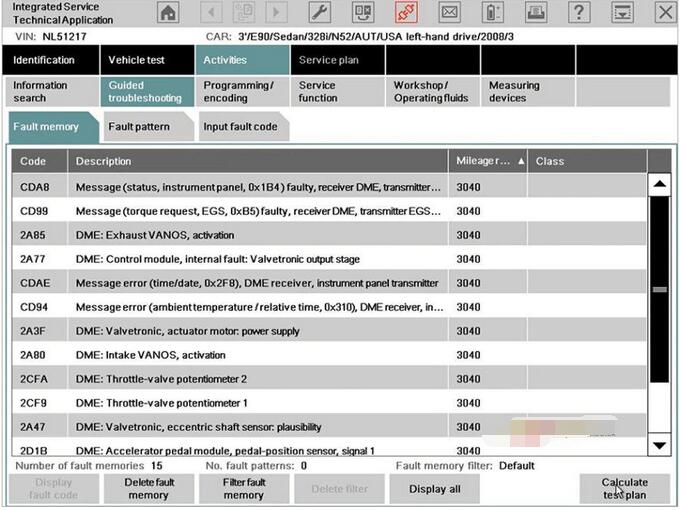684x510 pixels.
Task: Open the envelope messages icon
Action: click(x=449, y=13)
